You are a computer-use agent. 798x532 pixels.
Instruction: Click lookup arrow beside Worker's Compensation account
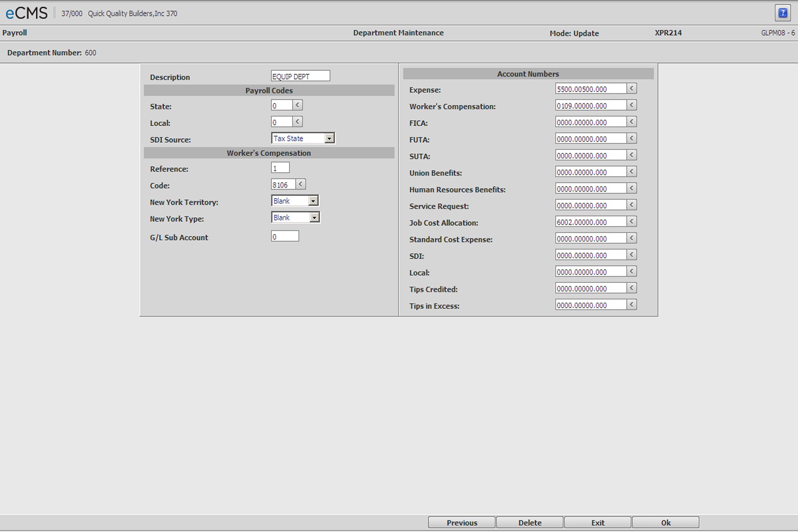coord(631,105)
